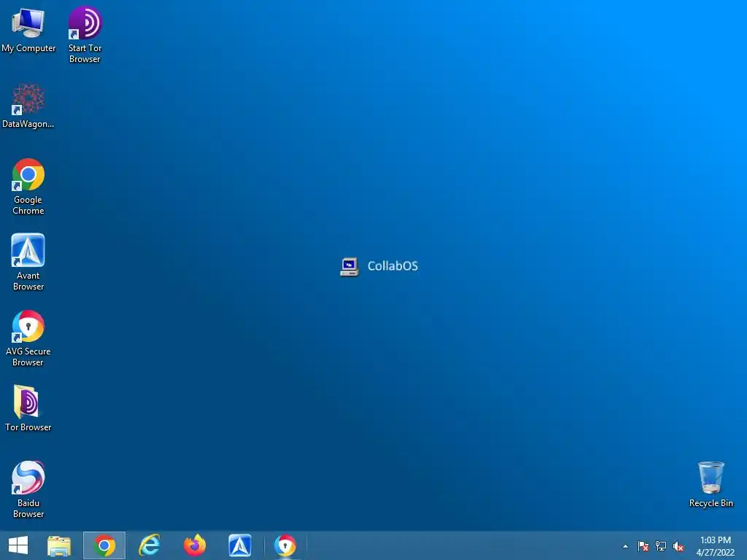747x560 pixels.
Task: Launch Internet Explorer from the taskbar
Action: tap(149, 545)
